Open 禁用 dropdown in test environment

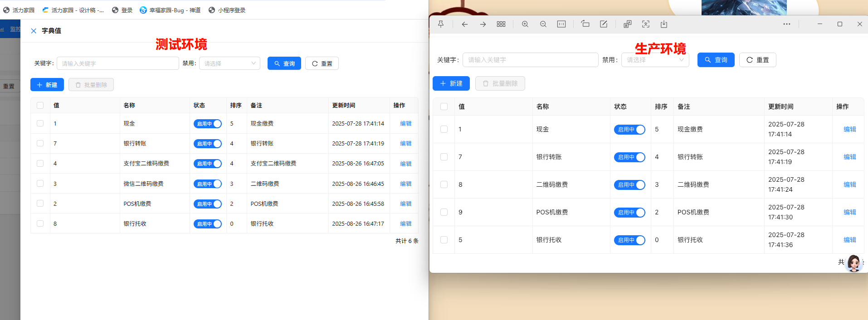[x=229, y=63]
